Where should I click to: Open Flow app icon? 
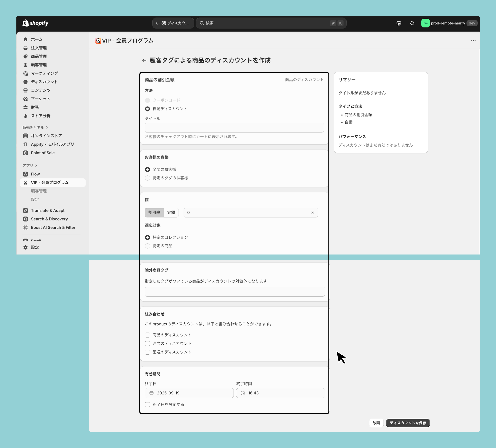(25, 174)
